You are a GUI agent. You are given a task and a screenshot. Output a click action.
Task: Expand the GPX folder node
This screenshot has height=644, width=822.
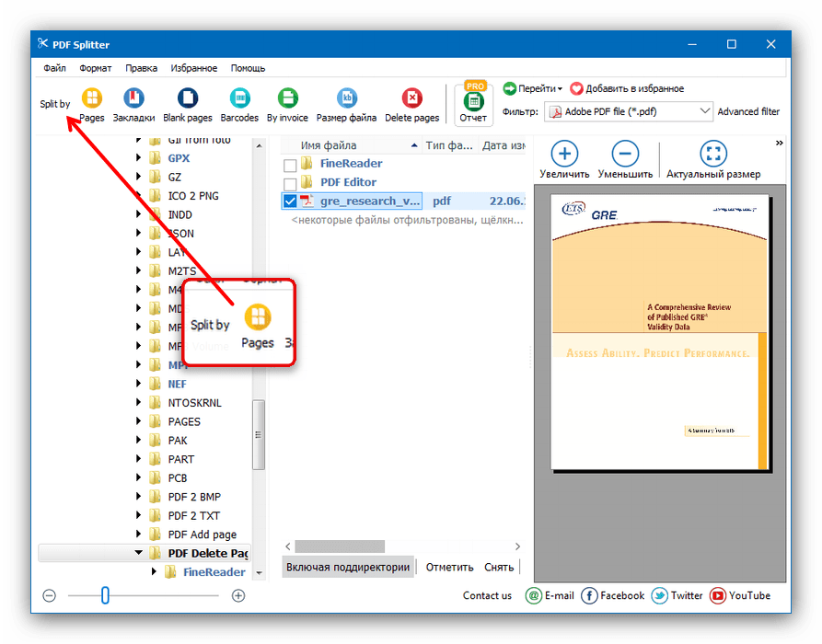point(138,157)
